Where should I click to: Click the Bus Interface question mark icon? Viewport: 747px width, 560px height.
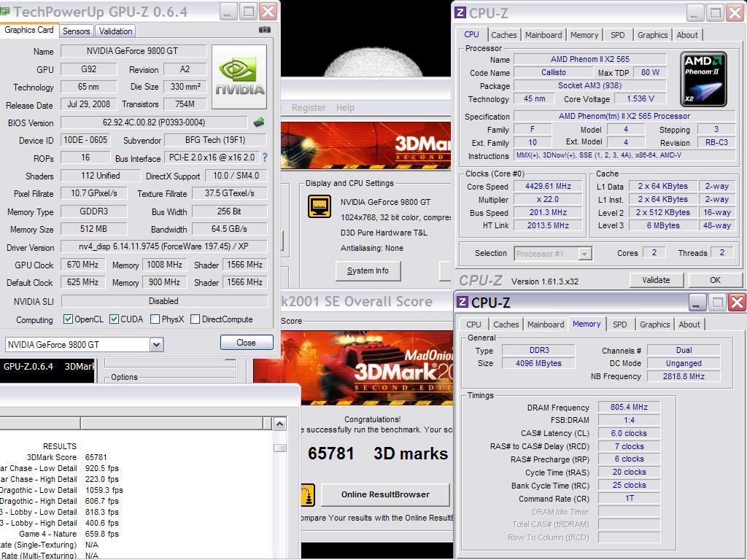(265, 157)
